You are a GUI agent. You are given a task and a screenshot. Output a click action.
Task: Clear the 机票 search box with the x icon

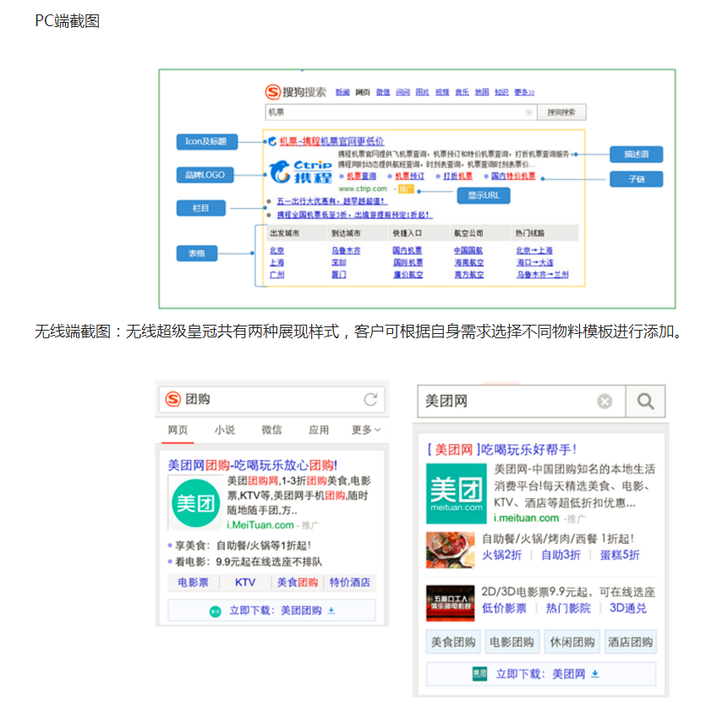[528, 112]
